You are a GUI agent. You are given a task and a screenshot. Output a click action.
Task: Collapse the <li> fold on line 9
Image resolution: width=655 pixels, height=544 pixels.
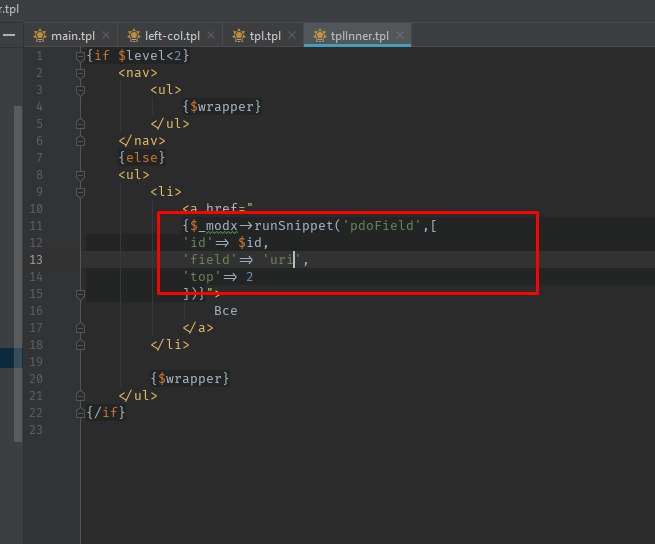[80, 192]
